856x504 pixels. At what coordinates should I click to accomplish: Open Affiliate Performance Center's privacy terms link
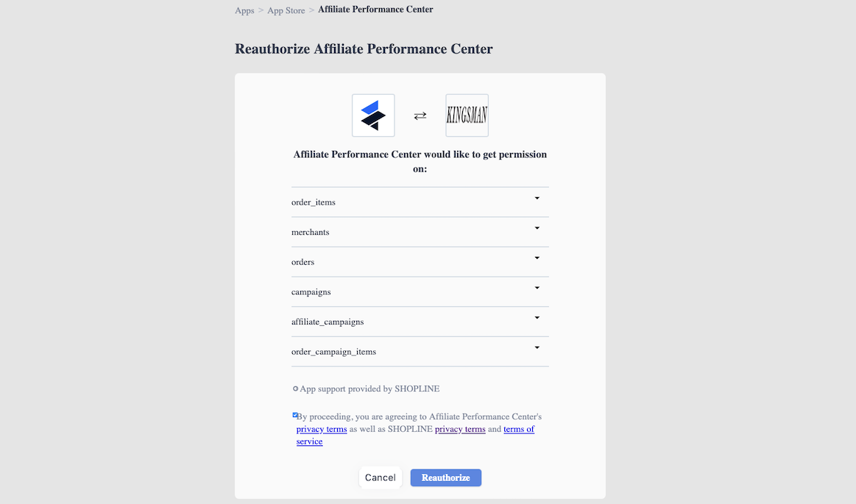(x=322, y=429)
